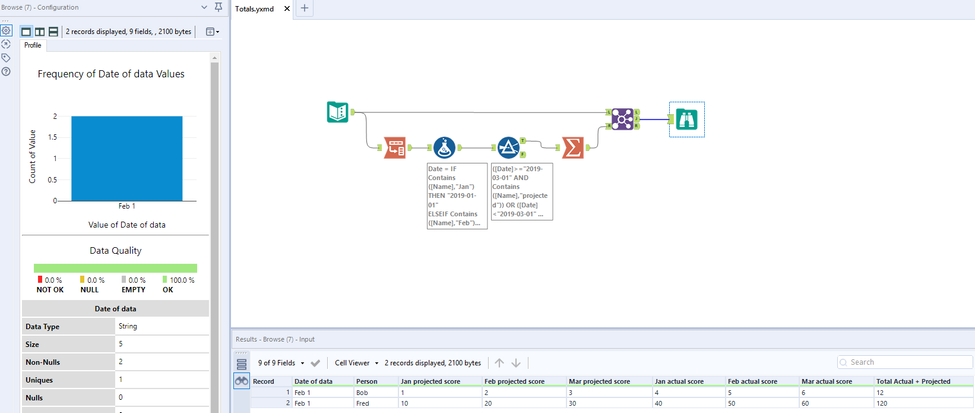Open the Cell Viewer dropdown
975x413 pixels.
click(x=357, y=363)
